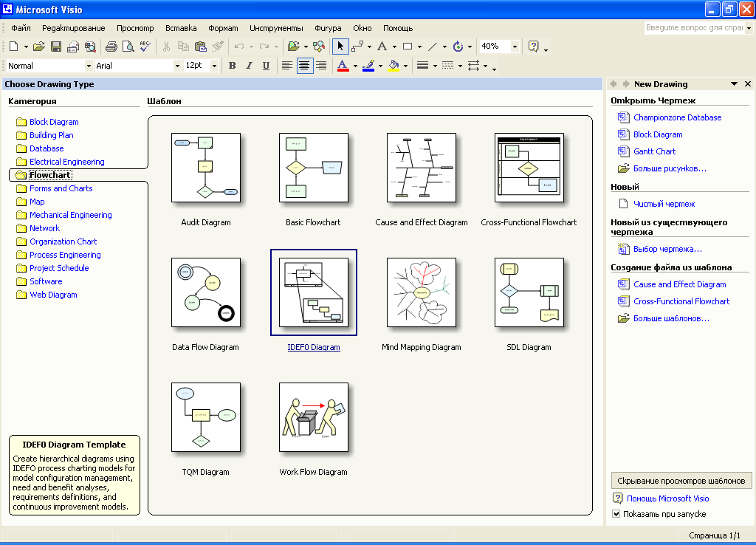This screenshot has height=545, width=756.
Task: Select the Network category folder
Action: (x=44, y=228)
